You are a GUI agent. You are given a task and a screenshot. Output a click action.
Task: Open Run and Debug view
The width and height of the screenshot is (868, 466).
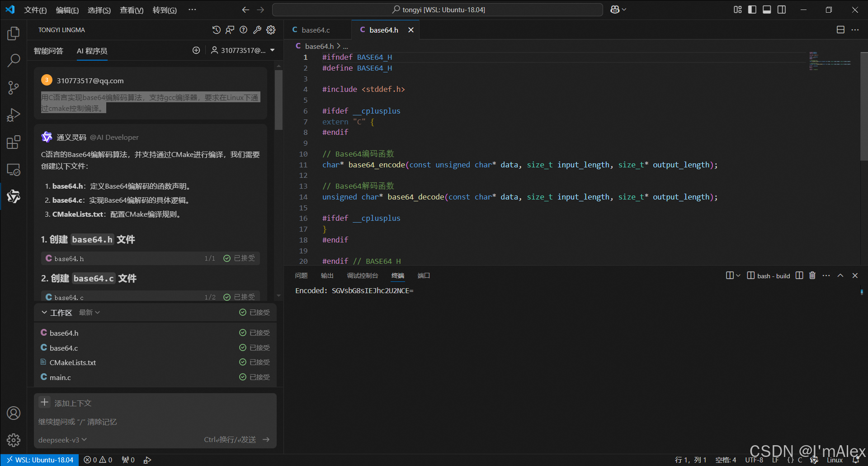point(14,115)
